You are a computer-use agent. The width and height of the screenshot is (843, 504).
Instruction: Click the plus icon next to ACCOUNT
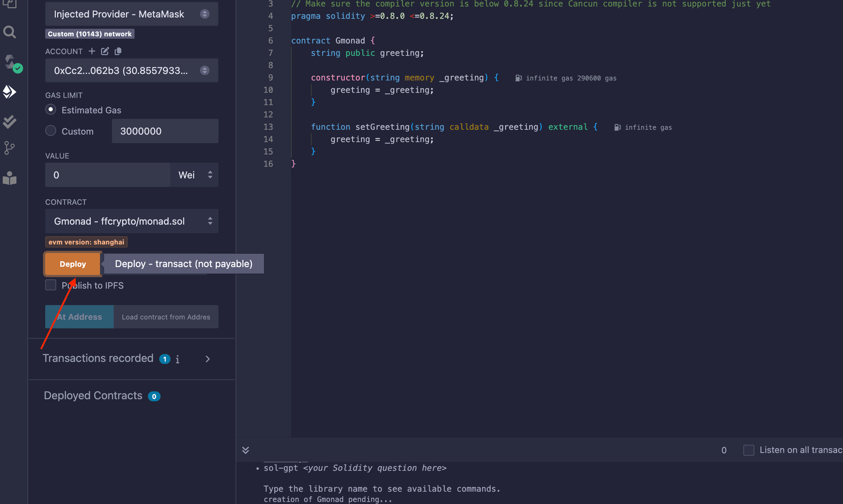click(x=92, y=51)
